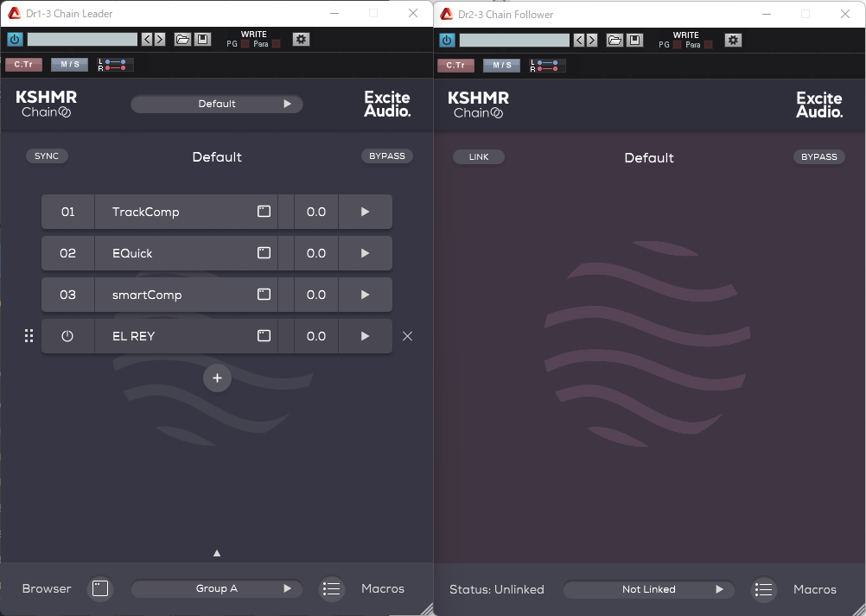The height and width of the screenshot is (616, 866).
Task: Toggle M/S button in Chain Follower
Action: click(x=501, y=66)
